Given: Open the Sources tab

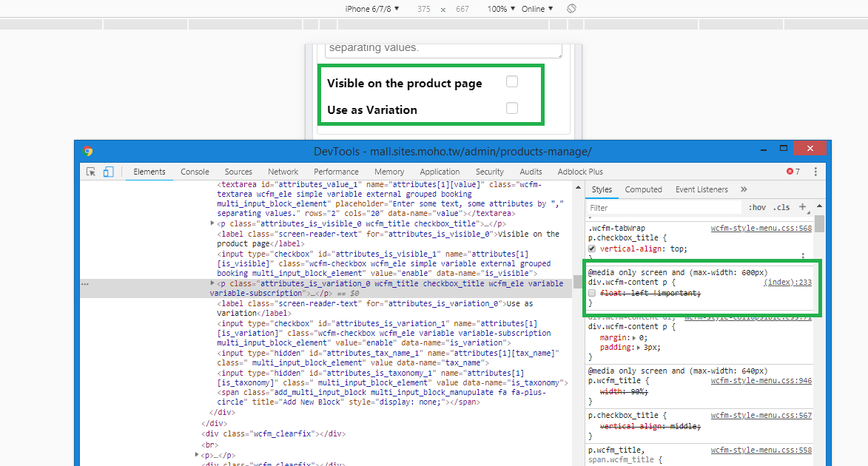Looking at the screenshot, I should (x=238, y=172).
